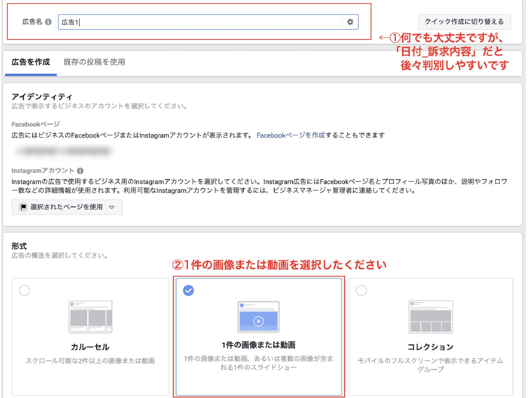This screenshot has height=398, width=532.
Task: Click the flag icon in page selector
Action: coord(23,207)
